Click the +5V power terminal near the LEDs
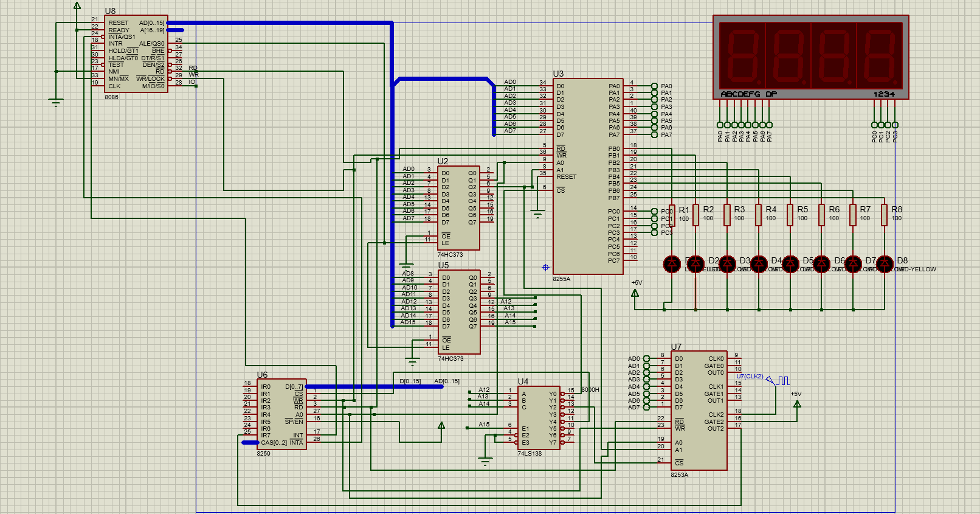This screenshot has width=980, height=514. tap(635, 293)
